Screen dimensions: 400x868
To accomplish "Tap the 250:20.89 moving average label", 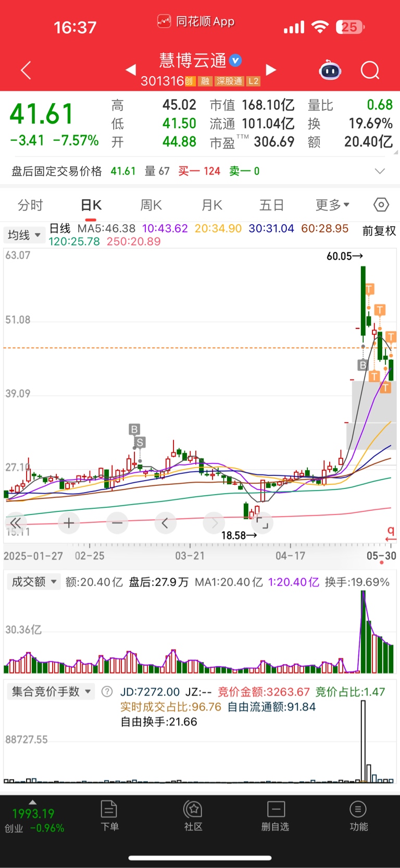I will [133, 241].
